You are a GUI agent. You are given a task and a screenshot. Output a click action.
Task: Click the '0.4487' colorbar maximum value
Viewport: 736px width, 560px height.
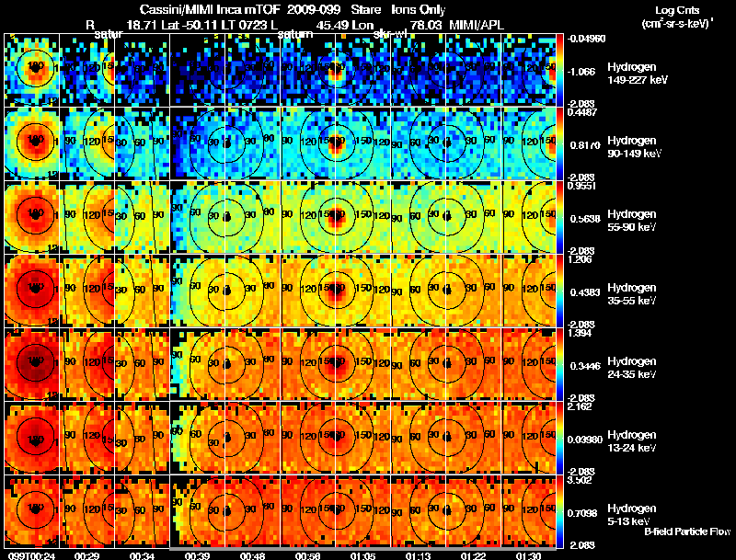582,112
